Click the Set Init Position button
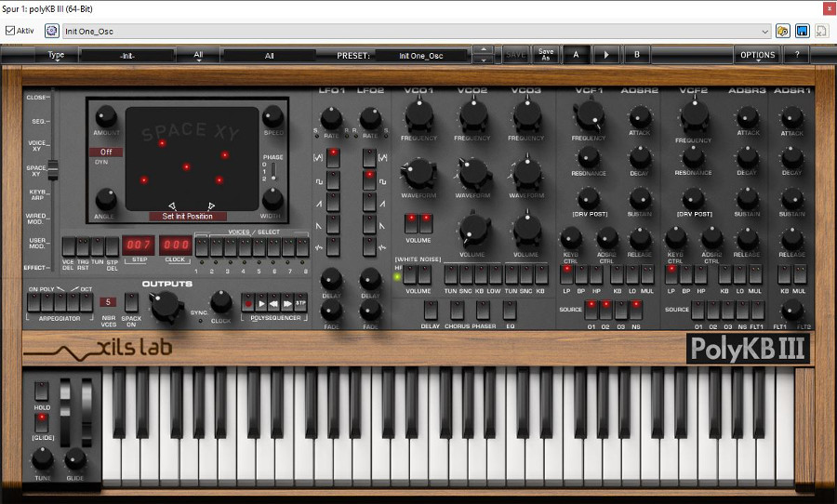 187,217
